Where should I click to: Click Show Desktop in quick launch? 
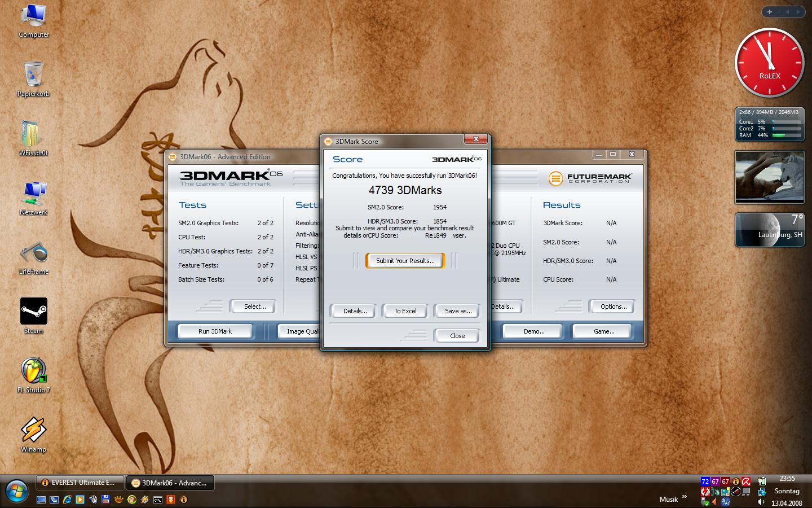[41, 500]
